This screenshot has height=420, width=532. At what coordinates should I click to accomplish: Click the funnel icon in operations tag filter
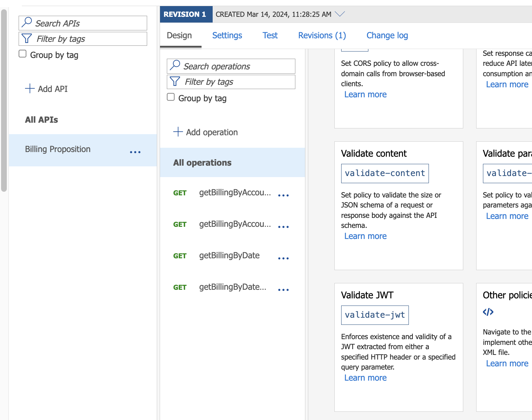pos(175,81)
